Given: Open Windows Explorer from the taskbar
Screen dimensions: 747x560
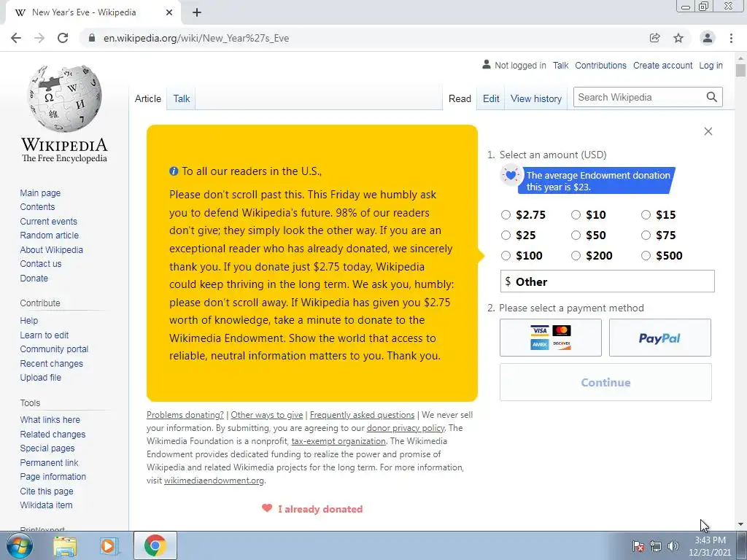Looking at the screenshot, I should click(65, 545).
